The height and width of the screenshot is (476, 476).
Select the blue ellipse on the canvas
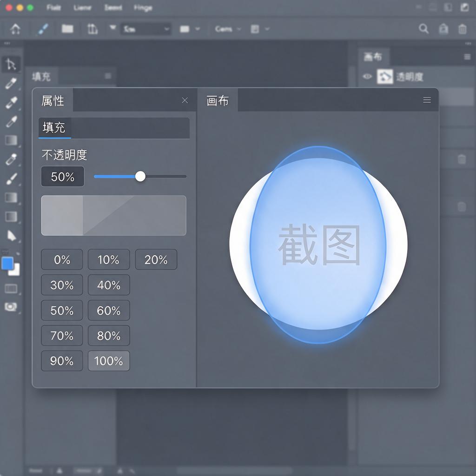click(x=318, y=245)
